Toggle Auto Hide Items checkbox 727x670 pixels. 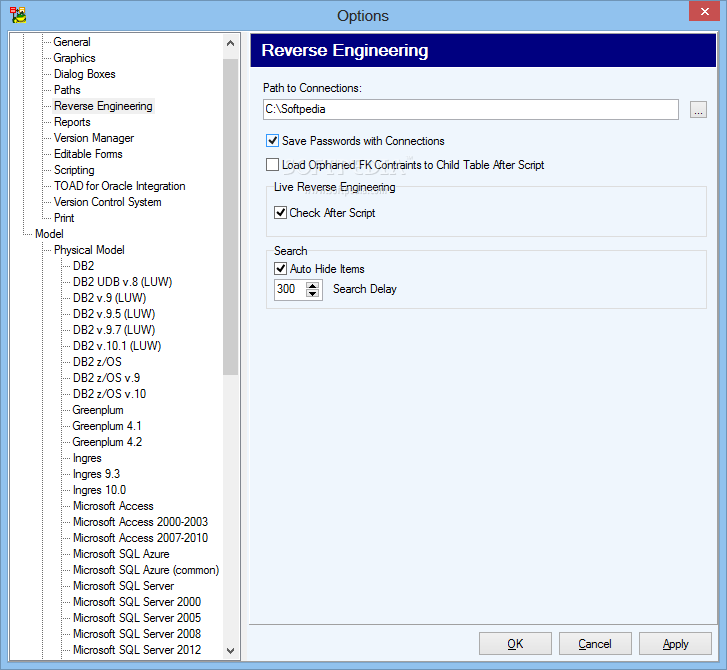point(280,268)
